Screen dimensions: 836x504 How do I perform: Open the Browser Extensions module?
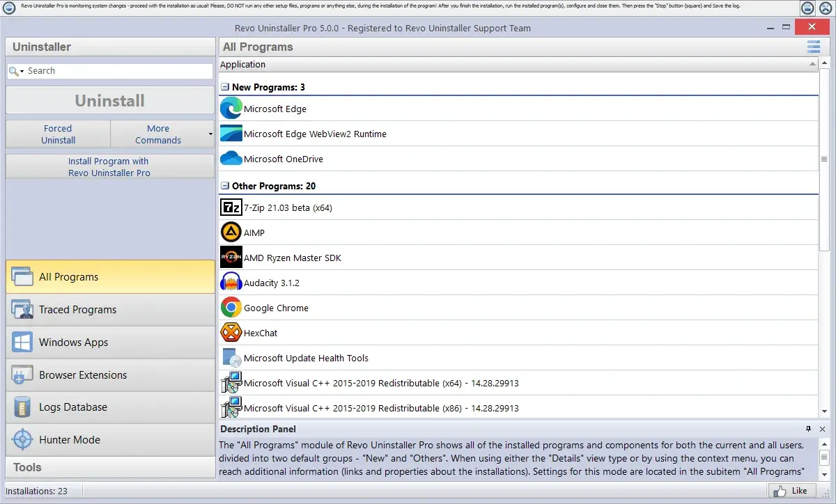(109, 375)
